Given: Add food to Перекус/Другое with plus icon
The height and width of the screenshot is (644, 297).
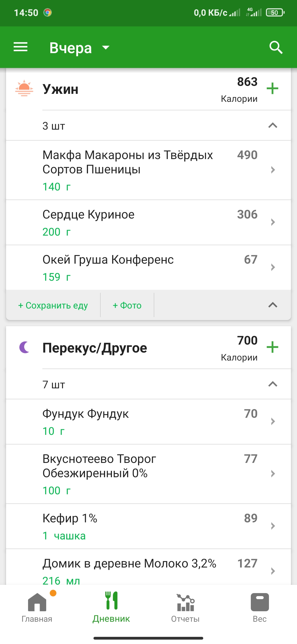Looking at the screenshot, I should point(272,347).
